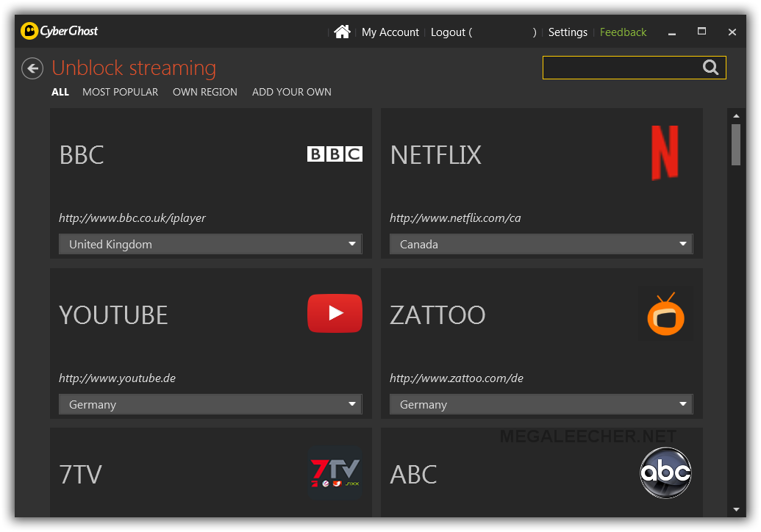
Task: Close the CyberGhost window
Action: coord(732,32)
